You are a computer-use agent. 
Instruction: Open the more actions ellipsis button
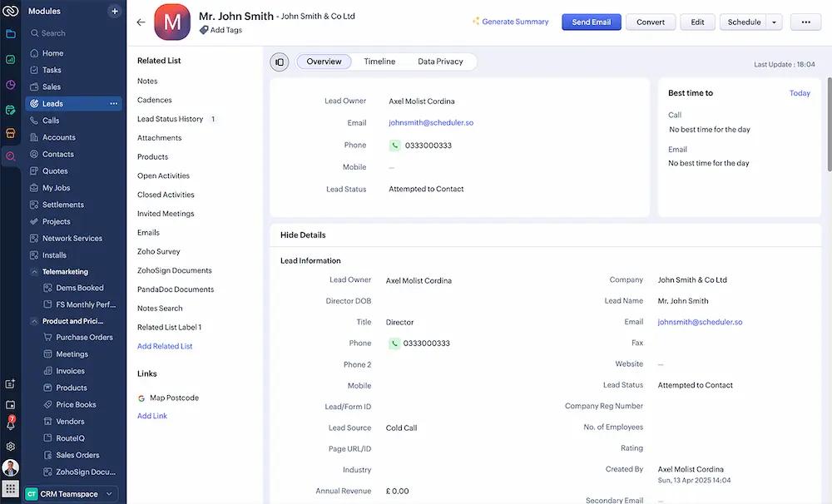pyautogui.click(x=805, y=22)
